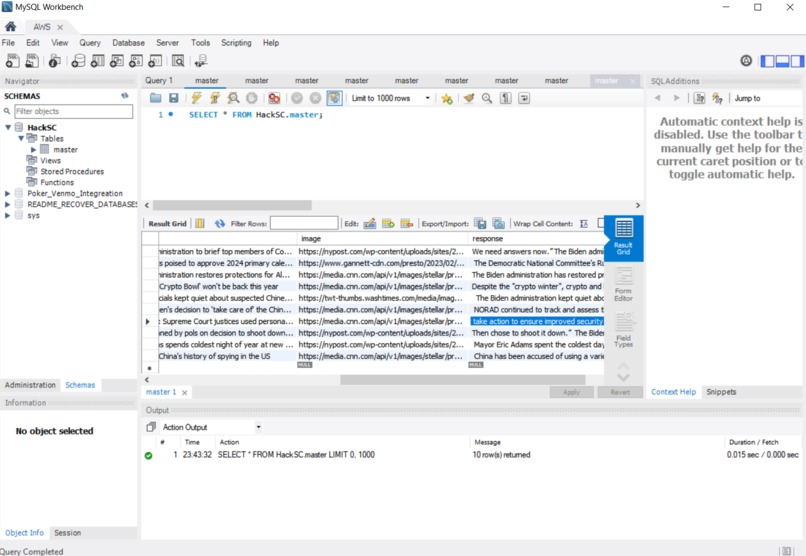The width and height of the screenshot is (806, 556).
Task: Switch to the Query 1 tab
Action: click(159, 81)
